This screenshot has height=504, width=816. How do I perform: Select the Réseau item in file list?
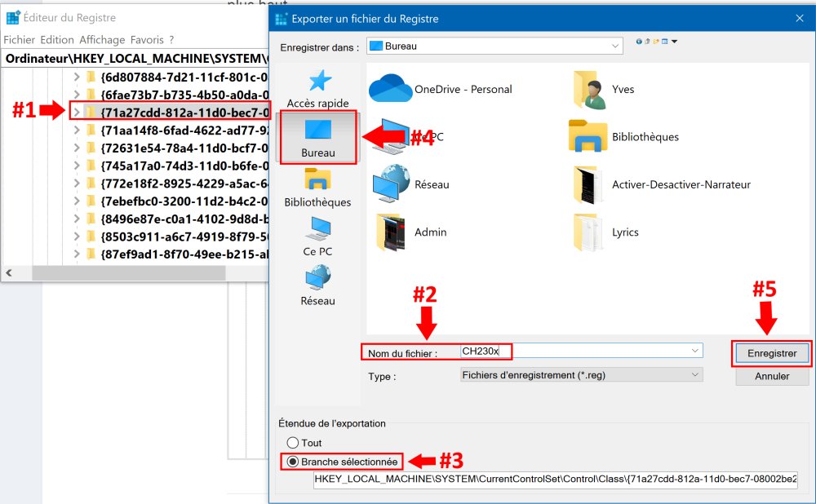coord(411,184)
